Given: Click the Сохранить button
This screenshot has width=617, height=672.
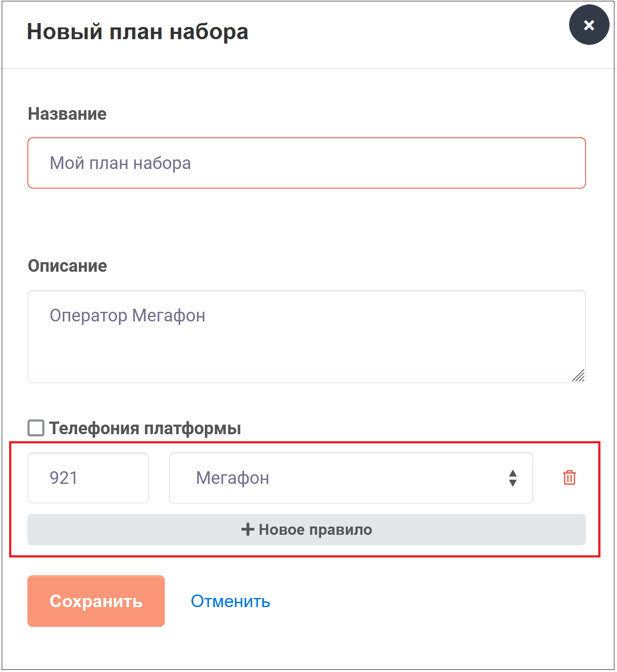Looking at the screenshot, I should (x=96, y=601).
